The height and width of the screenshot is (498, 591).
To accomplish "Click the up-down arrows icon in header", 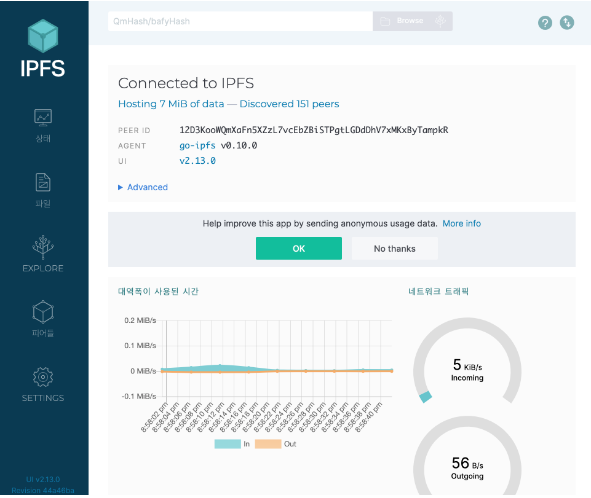I will point(567,23).
